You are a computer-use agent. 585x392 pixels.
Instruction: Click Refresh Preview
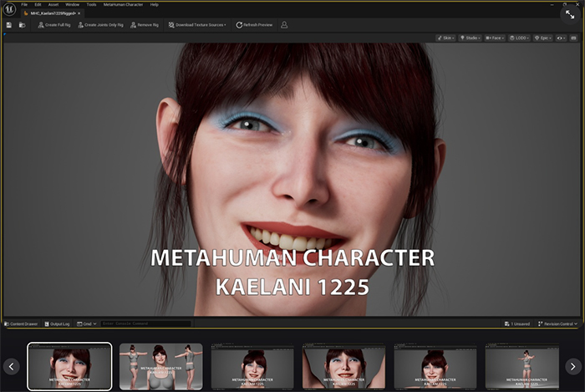pyautogui.click(x=254, y=25)
